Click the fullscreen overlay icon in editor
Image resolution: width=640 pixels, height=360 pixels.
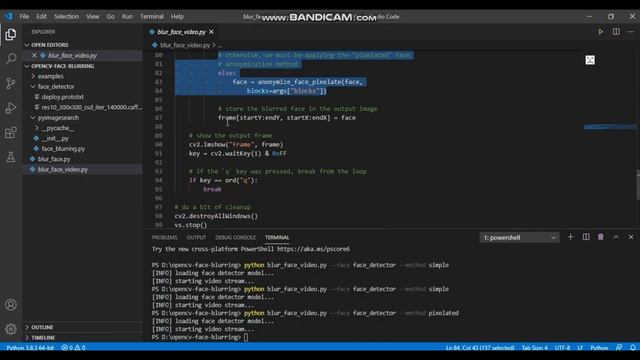click(590, 60)
